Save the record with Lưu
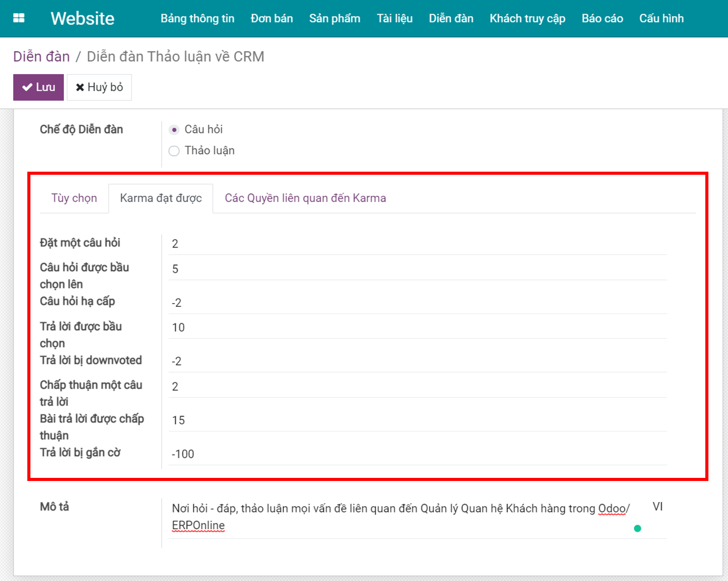Screen dimensions: 728x581 39,87
